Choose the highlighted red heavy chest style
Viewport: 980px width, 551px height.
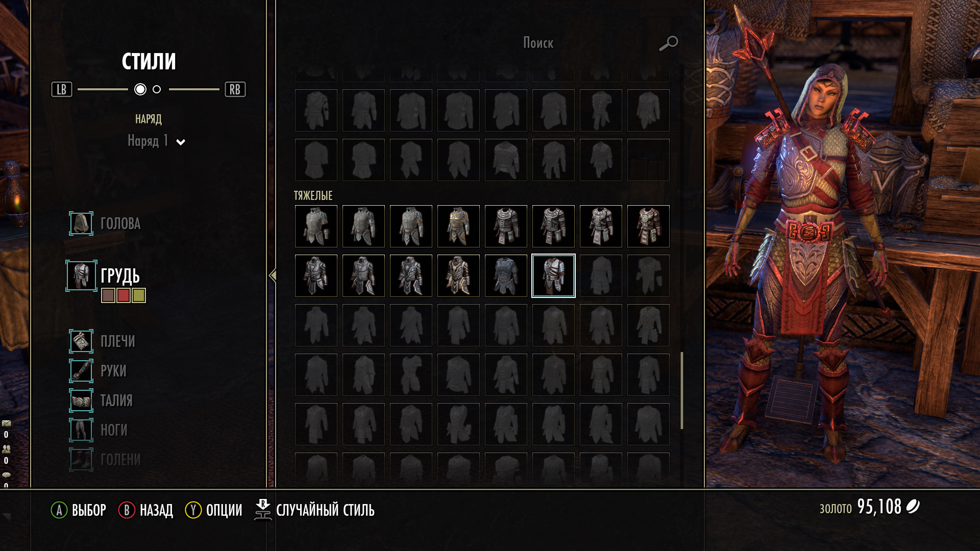[553, 275]
